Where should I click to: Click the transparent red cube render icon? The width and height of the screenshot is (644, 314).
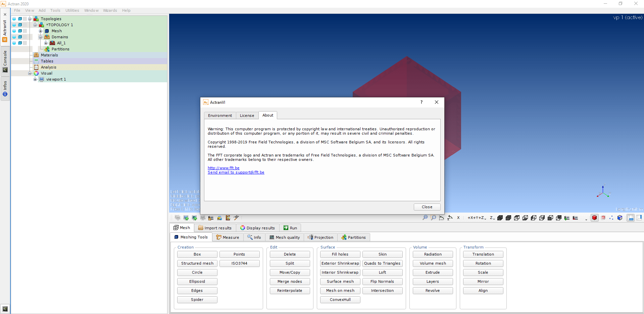point(603,218)
